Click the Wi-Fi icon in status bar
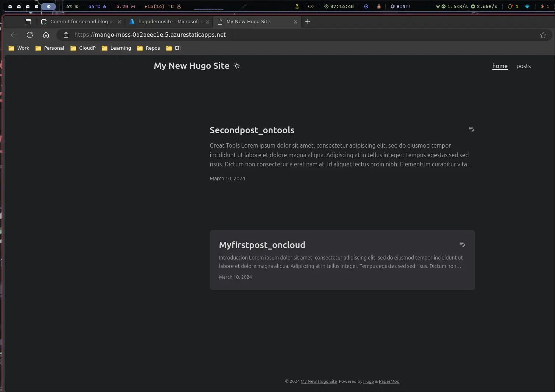The height and width of the screenshot is (392, 555). [527, 7]
